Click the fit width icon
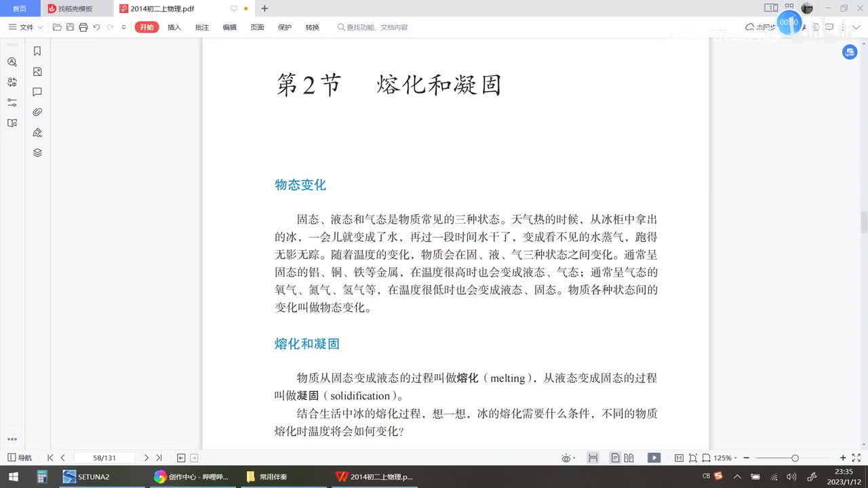This screenshot has height=488, width=868. [x=707, y=458]
